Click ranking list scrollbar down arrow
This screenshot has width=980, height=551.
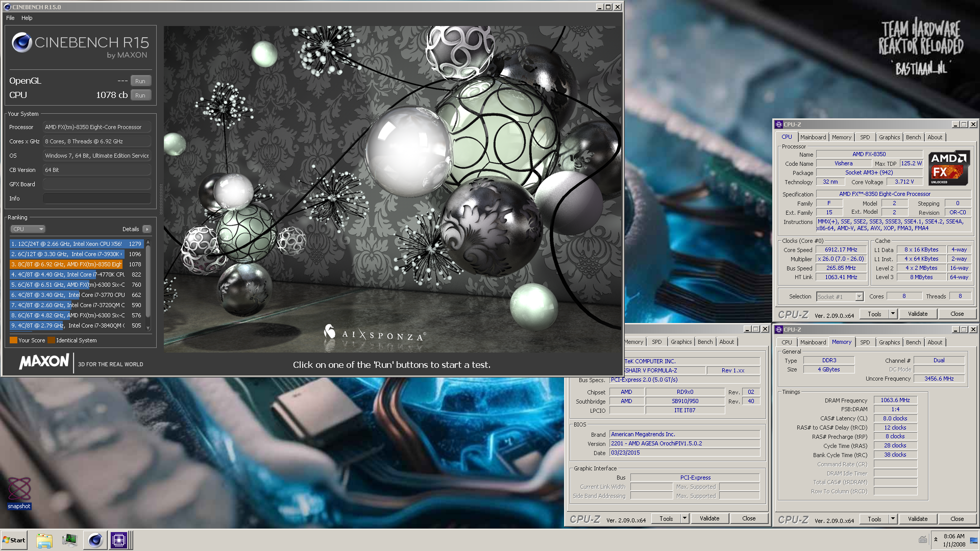[x=148, y=328]
